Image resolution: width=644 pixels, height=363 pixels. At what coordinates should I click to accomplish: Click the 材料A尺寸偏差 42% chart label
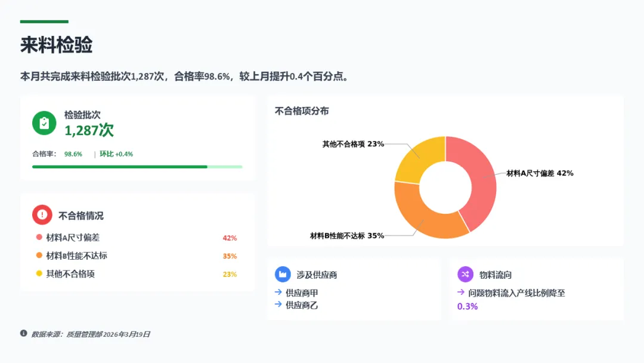tap(540, 174)
